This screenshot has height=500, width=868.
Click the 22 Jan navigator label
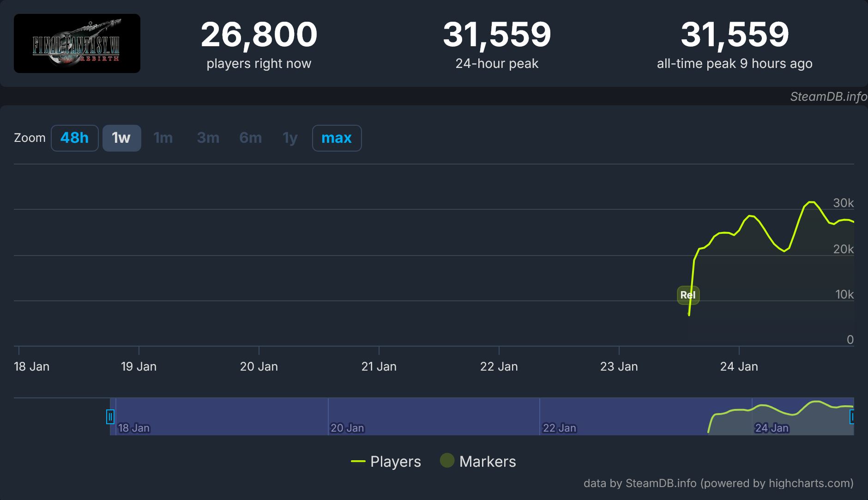pos(560,428)
